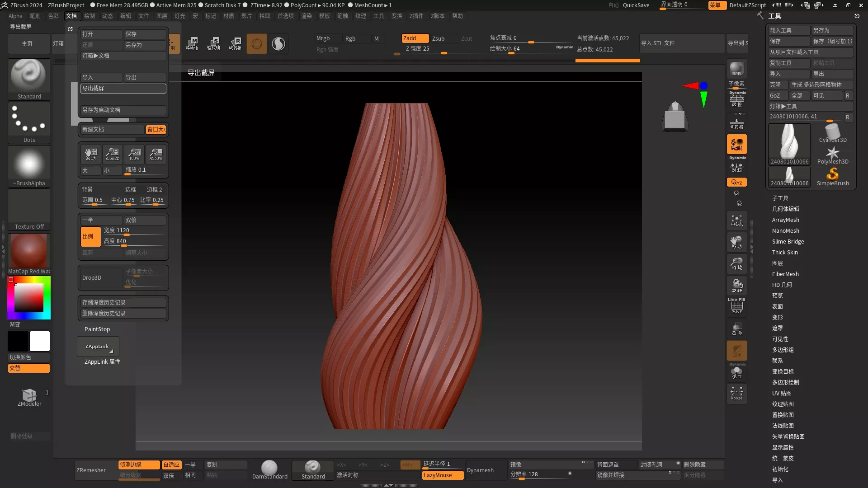
Task: Toggle the sculptris pro sphere icon in top shelf
Action: (278, 44)
